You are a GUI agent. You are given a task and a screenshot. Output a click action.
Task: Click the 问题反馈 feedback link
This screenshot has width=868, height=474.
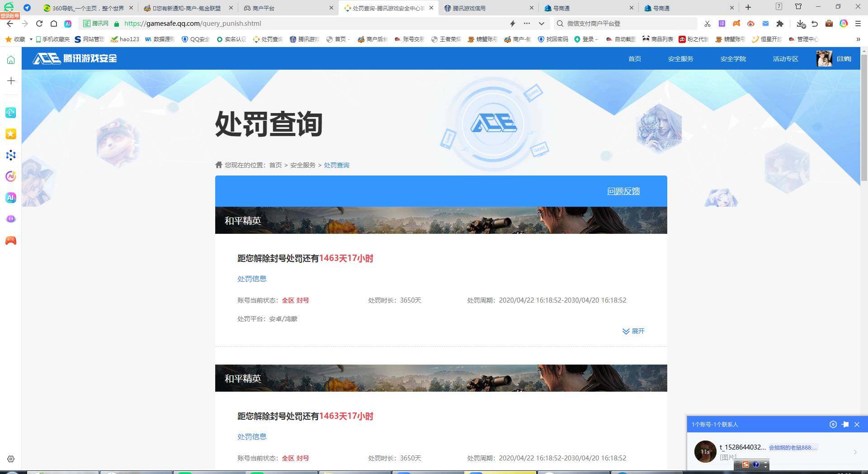click(x=623, y=191)
